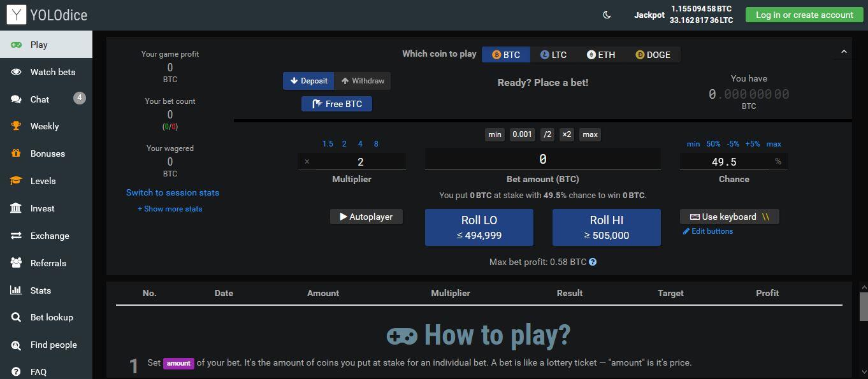Viewport: 868px width, 379px height.
Task: Click the max bet profit help icon
Action: coord(593,262)
